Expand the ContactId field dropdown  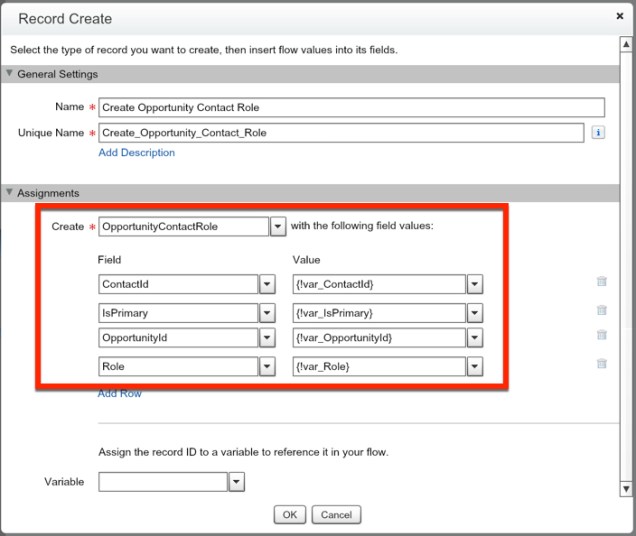(x=267, y=284)
